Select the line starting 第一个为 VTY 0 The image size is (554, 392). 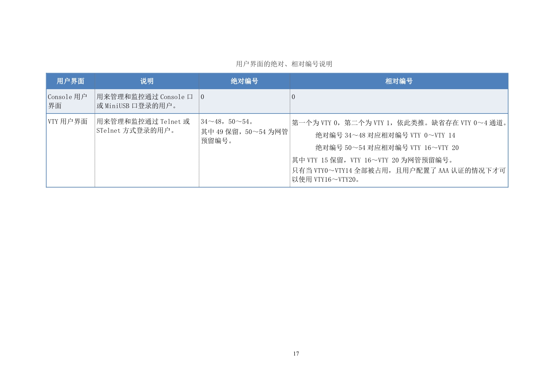point(399,123)
